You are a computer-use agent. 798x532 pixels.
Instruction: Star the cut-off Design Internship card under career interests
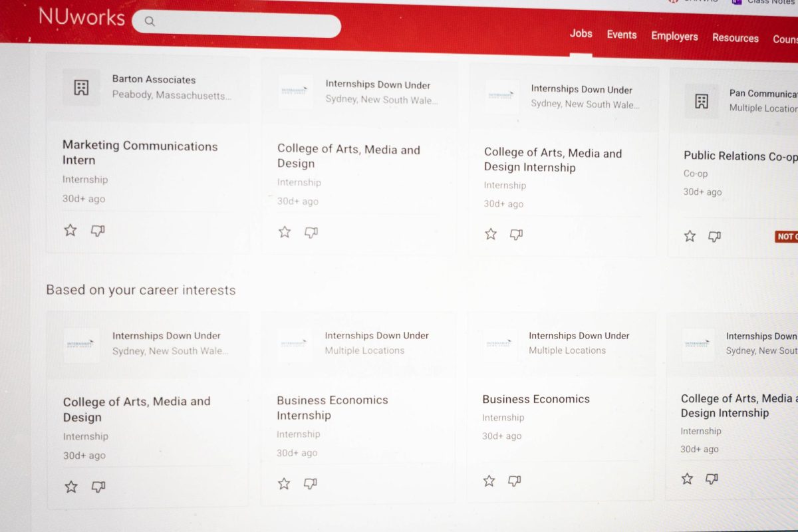click(x=687, y=478)
